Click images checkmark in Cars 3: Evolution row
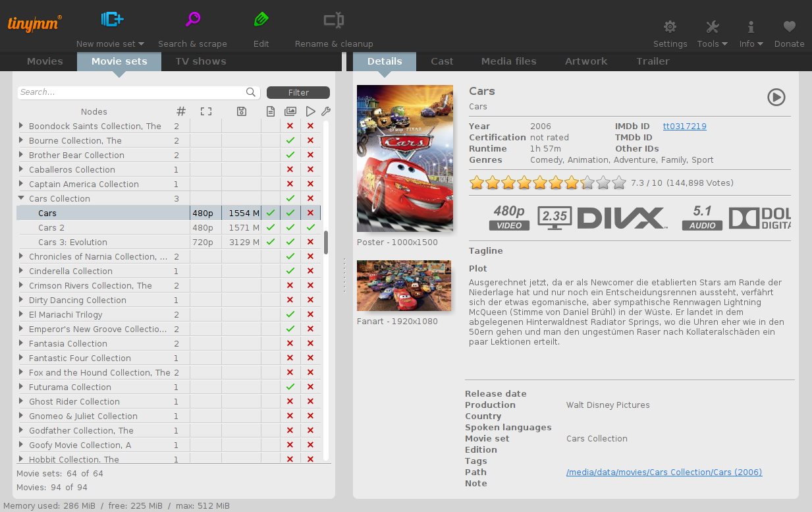The width and height of the screenshot is (812, 512). pos(290,242)
